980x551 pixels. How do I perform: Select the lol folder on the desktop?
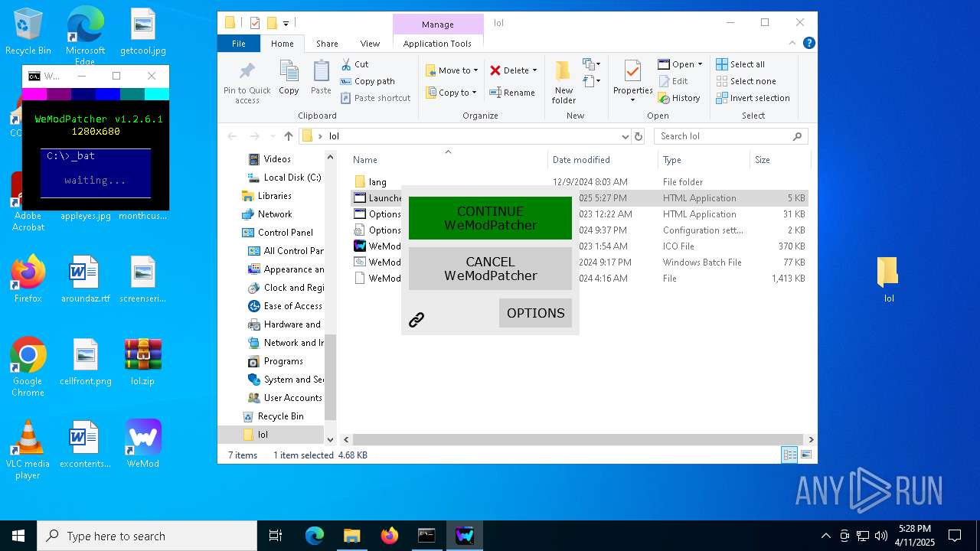(888, 279)
